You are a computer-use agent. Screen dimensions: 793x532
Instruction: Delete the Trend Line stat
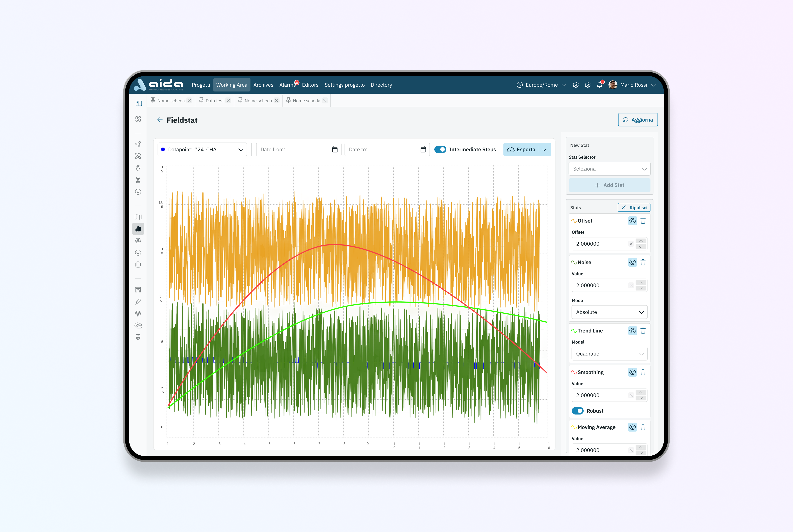tap(643, 331)
